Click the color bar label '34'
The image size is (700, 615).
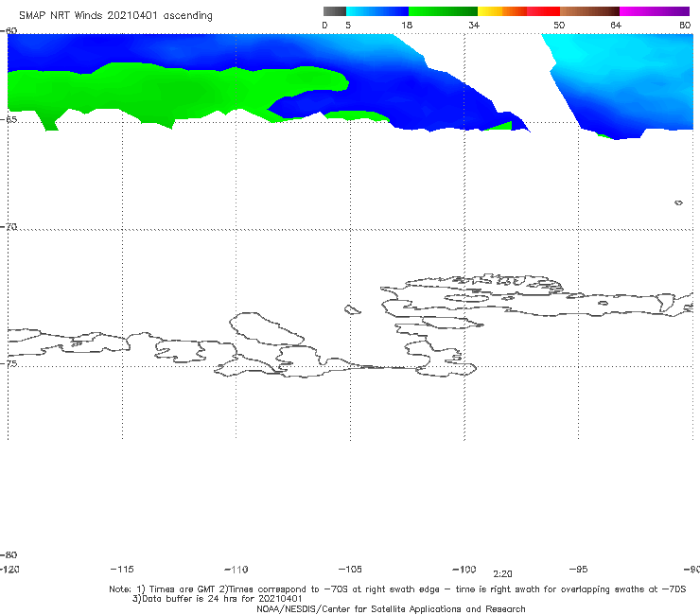pyautogui.click(x=474, y=25)
